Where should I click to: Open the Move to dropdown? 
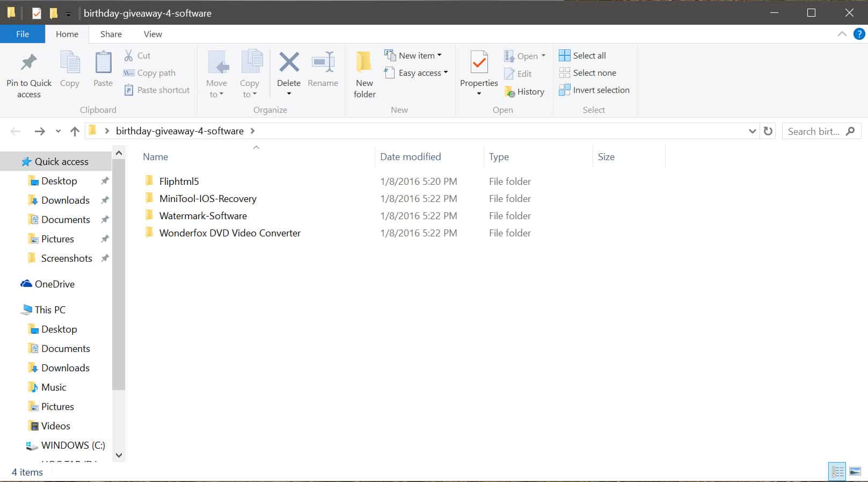click(x=217, y=89)
